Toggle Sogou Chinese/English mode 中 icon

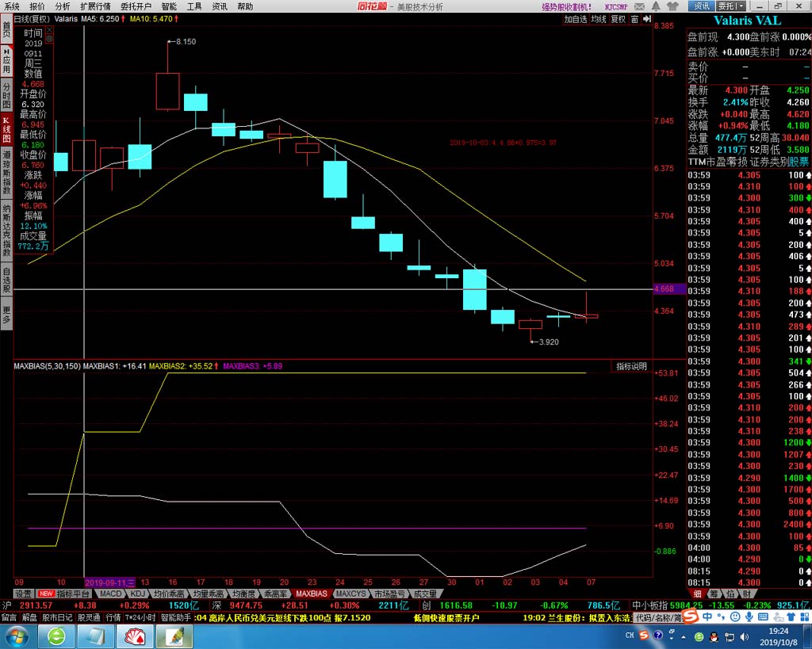(x=707, y=617)
